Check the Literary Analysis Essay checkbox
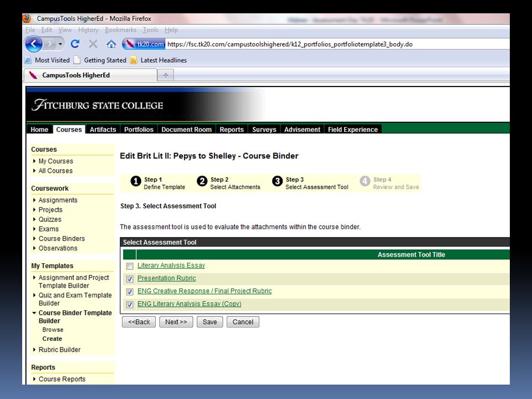532x399 pixels. (x=130, y=266)
